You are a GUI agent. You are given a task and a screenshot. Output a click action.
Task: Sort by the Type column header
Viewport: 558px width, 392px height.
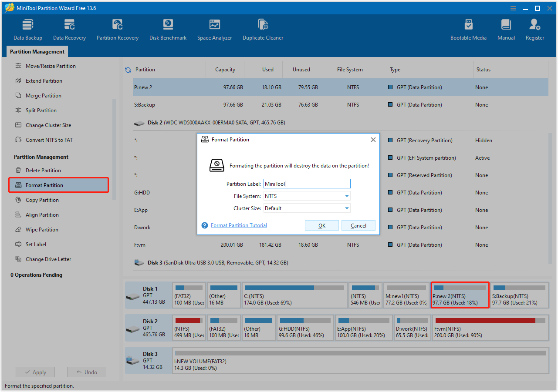click(395, 70)
